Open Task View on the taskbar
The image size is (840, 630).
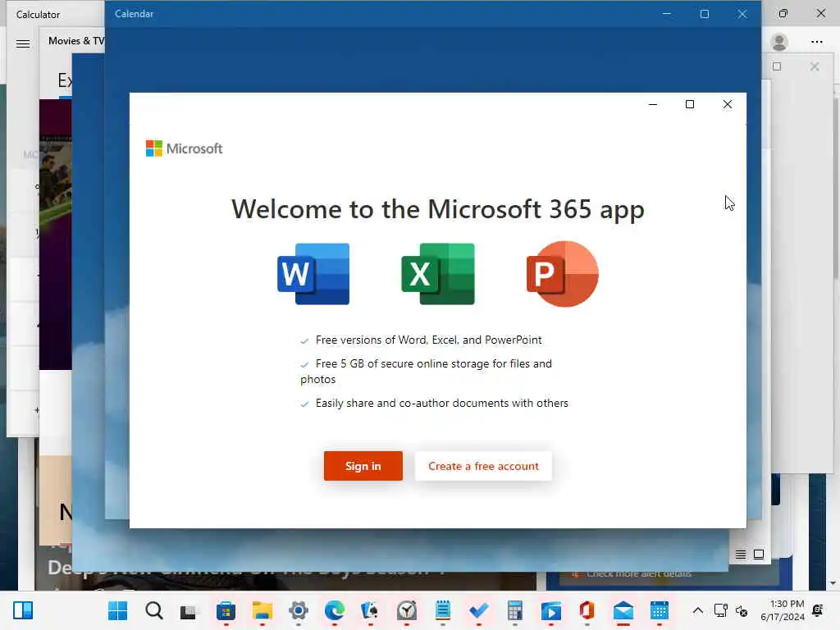click(189, 610)
